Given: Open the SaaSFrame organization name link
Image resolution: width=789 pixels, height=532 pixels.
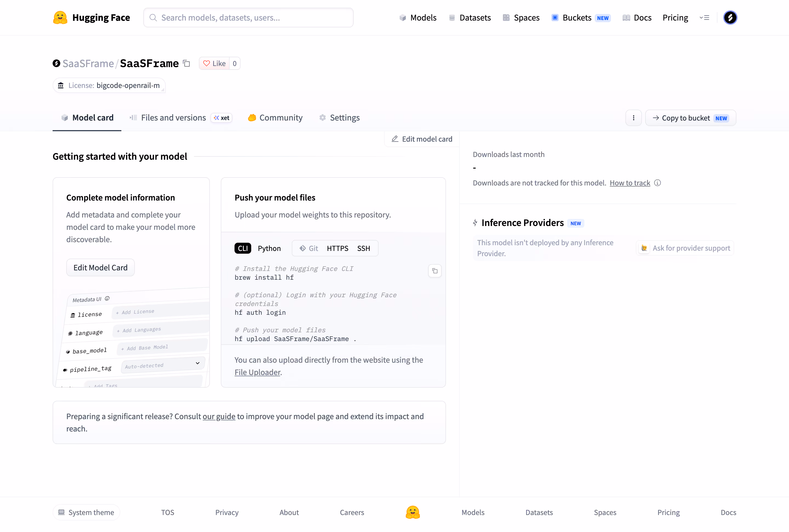Looking at the screenshot, I should click(88, 64).
